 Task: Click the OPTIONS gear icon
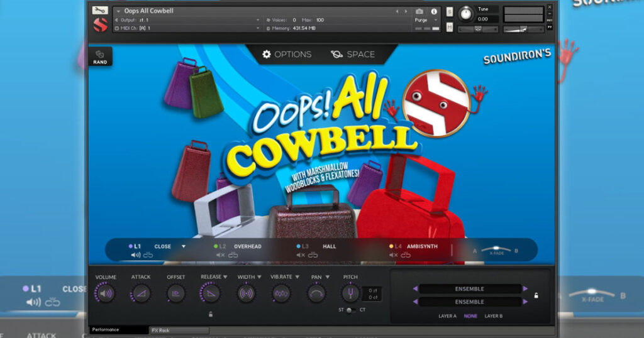coord(267,54)
